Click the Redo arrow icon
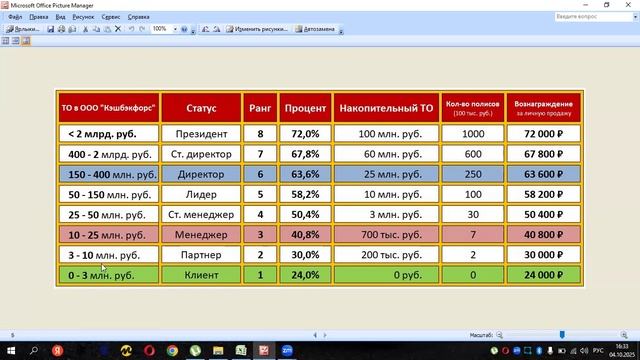 [142, 29]
